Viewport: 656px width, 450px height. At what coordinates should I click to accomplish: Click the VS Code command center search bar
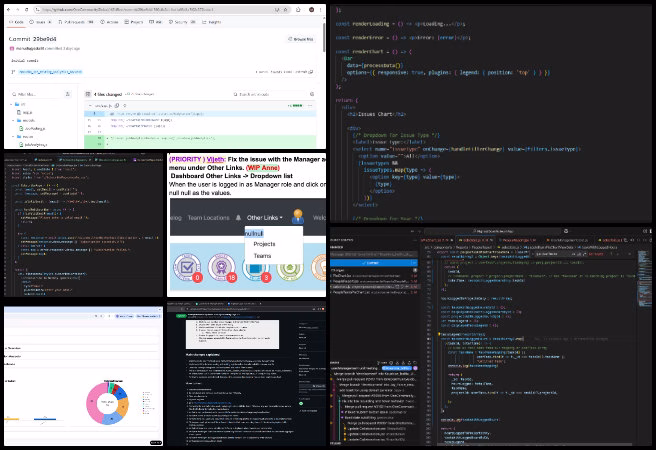[493, 231]
